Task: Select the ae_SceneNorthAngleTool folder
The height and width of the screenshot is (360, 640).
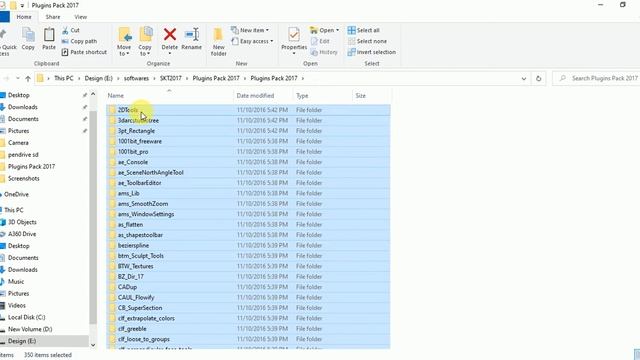Action: tap(248, 173)
